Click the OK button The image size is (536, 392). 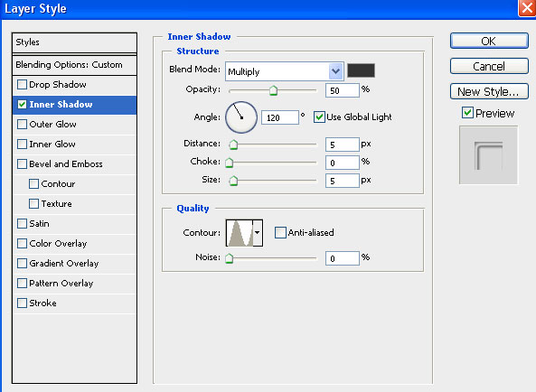click(x=489, y=41)
